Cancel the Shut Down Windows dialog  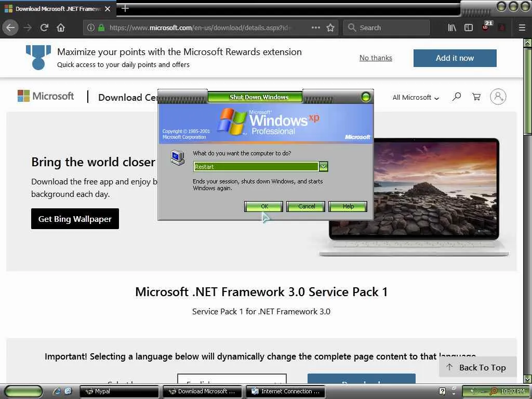pos(305,206)
